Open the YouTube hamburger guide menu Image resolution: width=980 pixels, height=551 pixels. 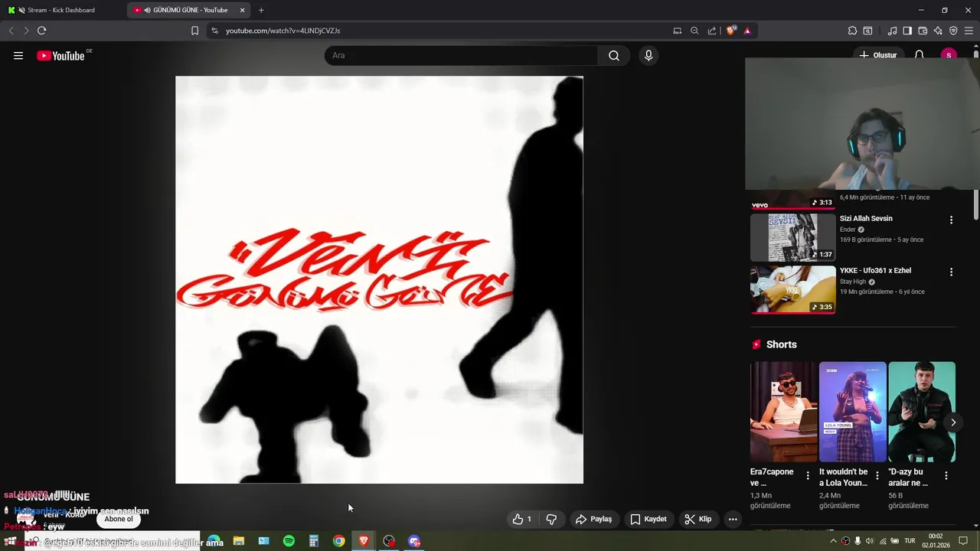point(18,55)
